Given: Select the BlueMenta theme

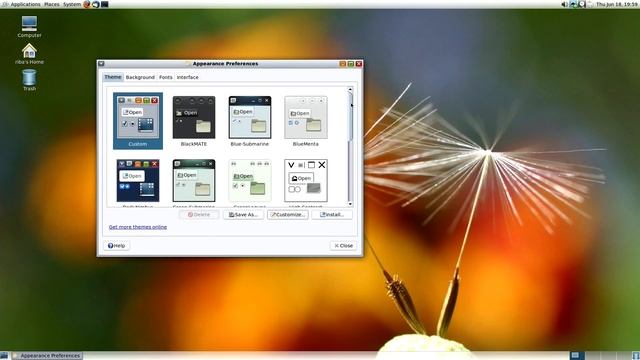Looking at the screenshot, I should click(x=306, y=121).
